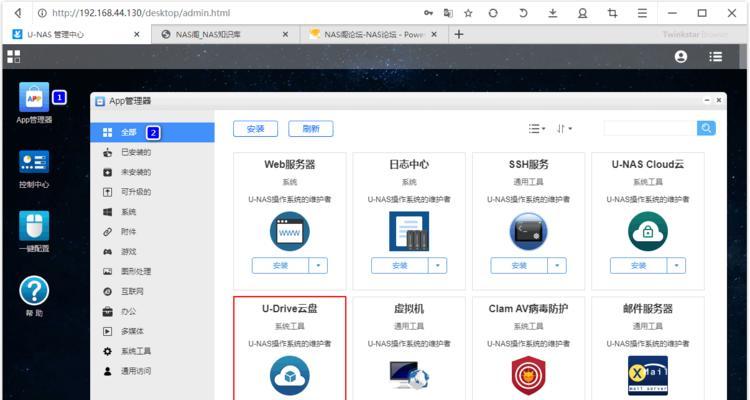Bookmark the page with the star icon
The width and height of the screenshot is (750, 400).
coord(468,13)
